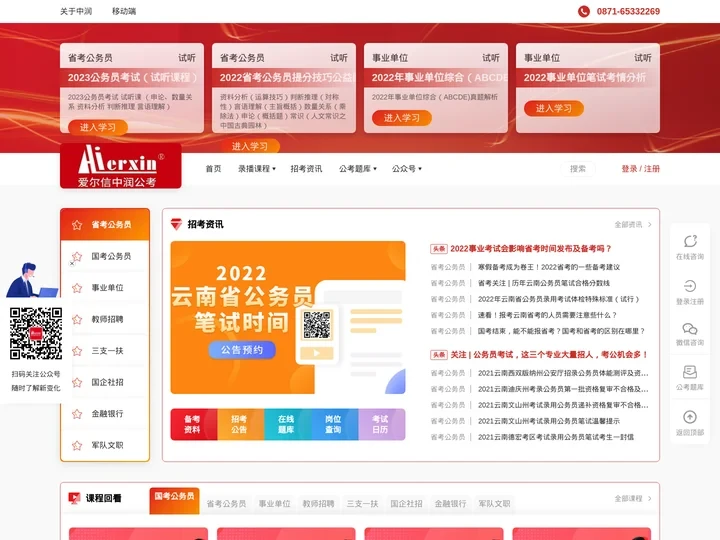The width and height of the screenshot is (720, 540).
Task: Click the star icon next to 教师招聘
Action: [77, 320]
